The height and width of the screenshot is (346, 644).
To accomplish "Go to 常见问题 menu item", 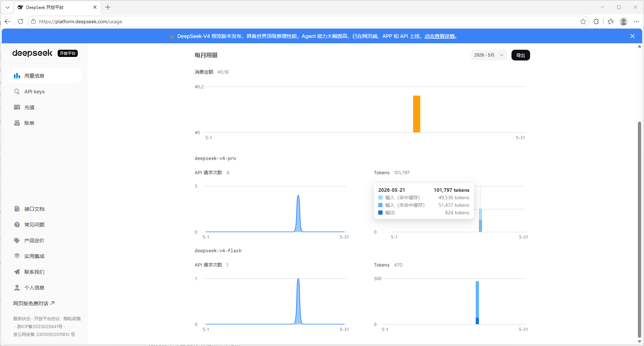I will [45, 225].
